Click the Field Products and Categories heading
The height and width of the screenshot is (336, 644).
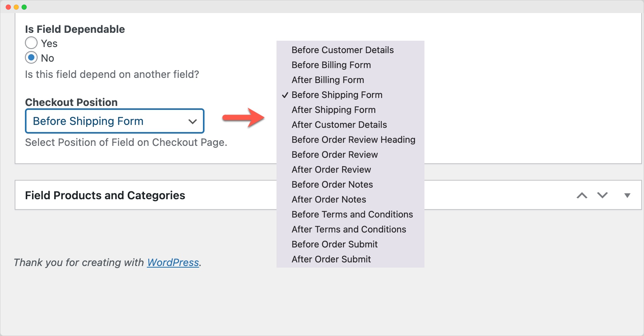click(x=105, y=195)
